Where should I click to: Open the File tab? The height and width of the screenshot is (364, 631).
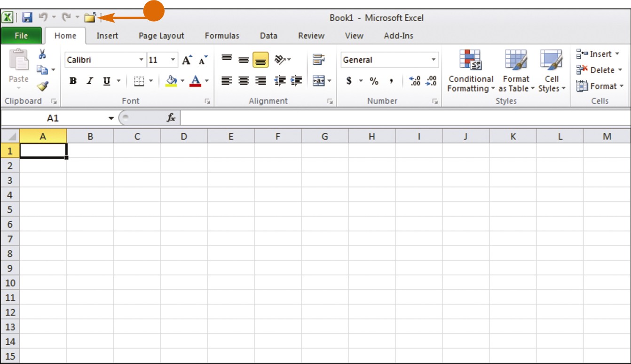(21, 36)
